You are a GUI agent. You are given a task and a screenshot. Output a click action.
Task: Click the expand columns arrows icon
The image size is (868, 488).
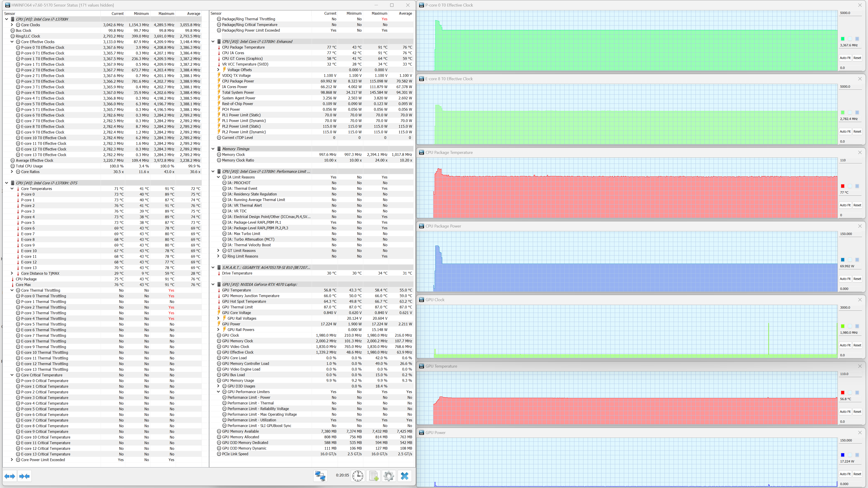[x=10, y=476]
